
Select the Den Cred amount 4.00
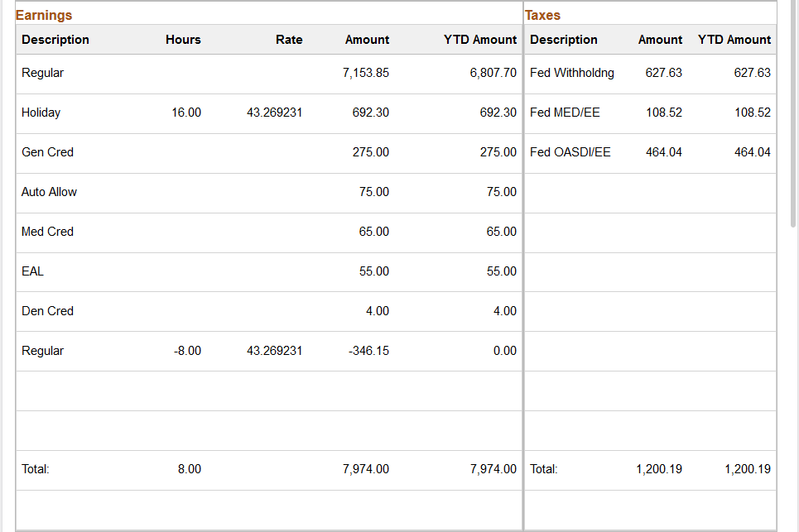click(x=378, y=311)
